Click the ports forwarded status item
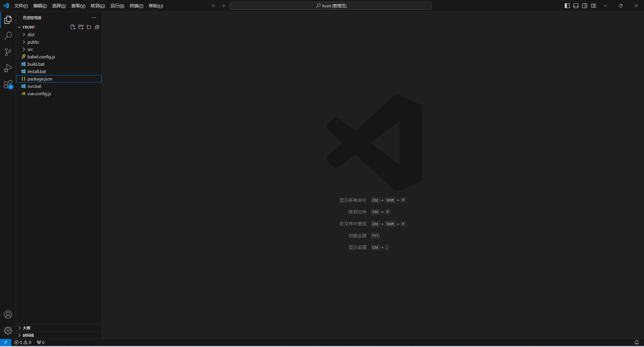The width and height of the screenshot is (644, 347). [x=41, y=342]
